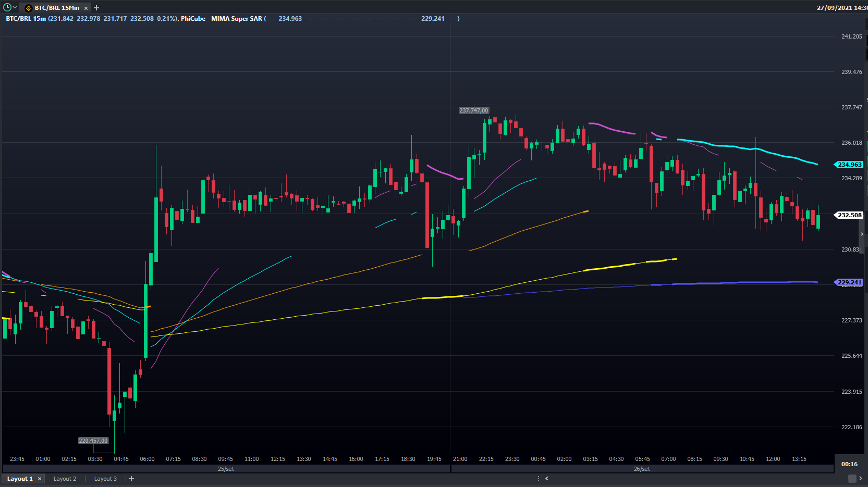Click the 0,21% change value in legend
Image resolution: width=868 pixels, height=487 pixels.
166,19
